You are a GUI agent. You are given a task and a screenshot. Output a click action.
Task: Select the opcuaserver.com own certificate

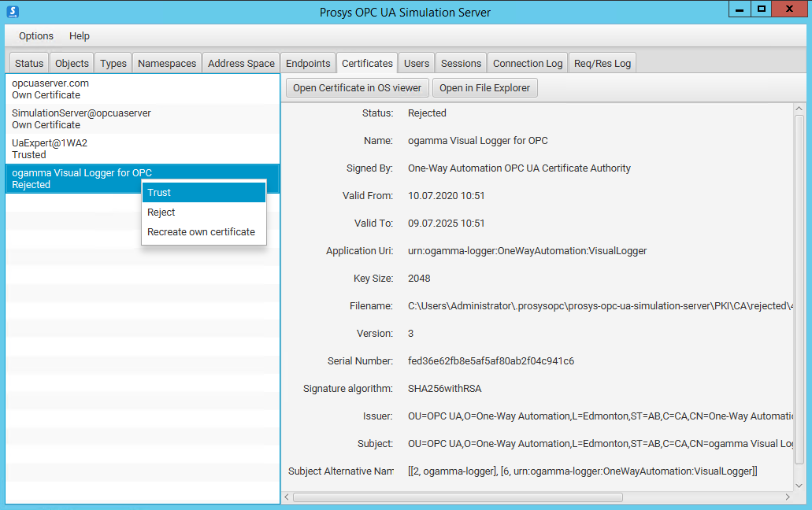(143, 89)
